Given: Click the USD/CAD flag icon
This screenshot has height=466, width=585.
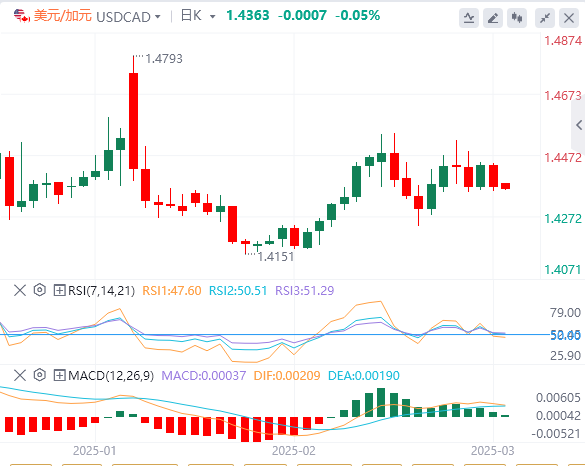Looking at the screenshot, I should 22,16.
